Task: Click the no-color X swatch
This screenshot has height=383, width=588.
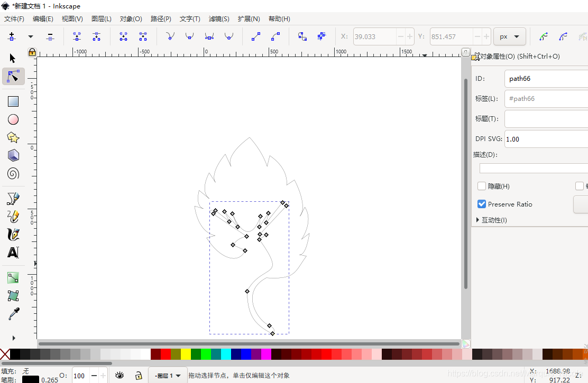Action: pyautogui.click(x=5, y=354)
